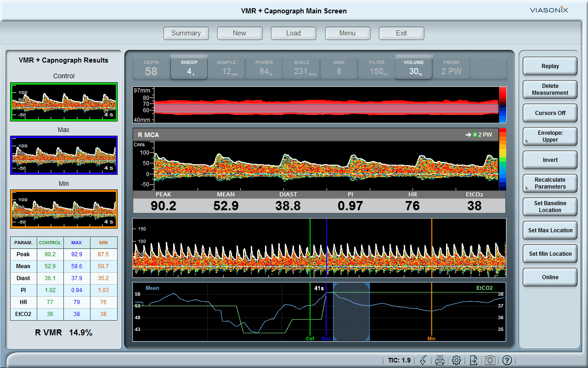Open the Menu screen
This screenshot has width=588, height=368.
click(348, 33)
